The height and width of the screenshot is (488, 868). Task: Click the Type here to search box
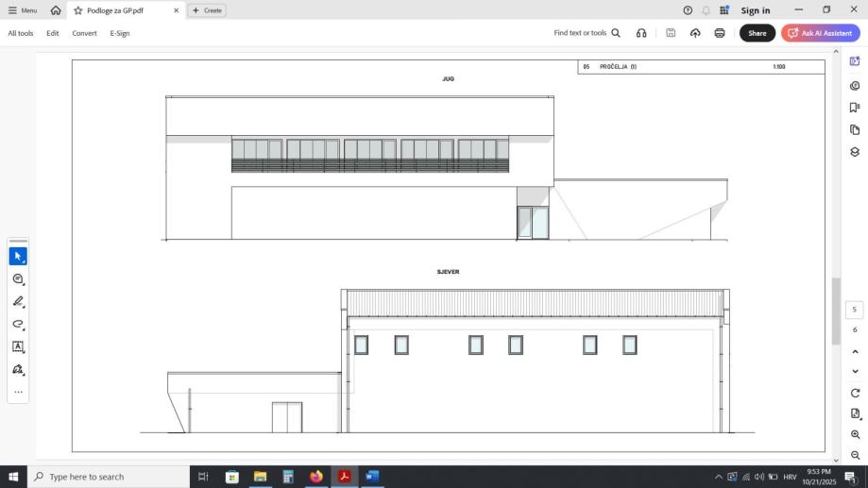tap(109, 477)
